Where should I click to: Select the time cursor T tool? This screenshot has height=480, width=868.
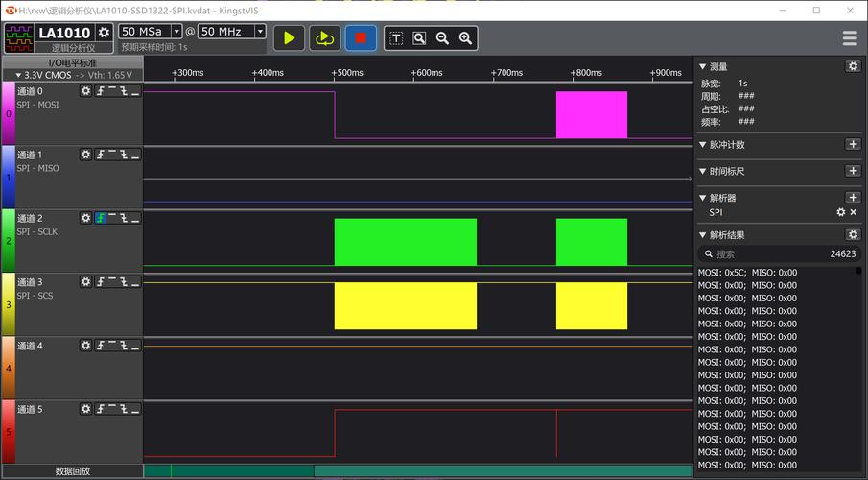(x=396, y=38)
